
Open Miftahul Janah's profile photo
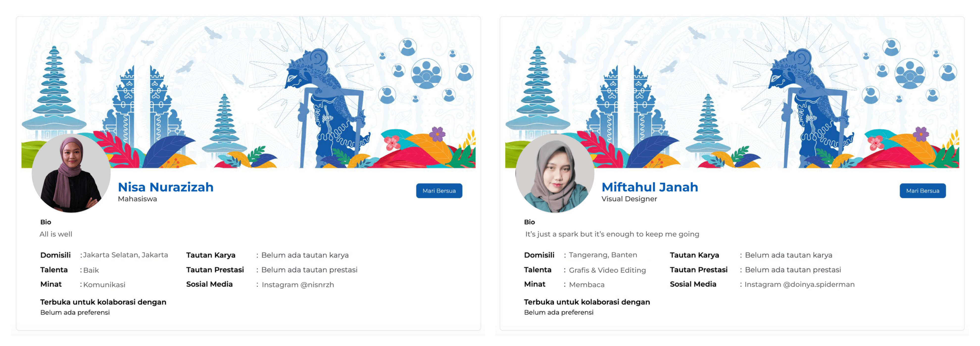pos(555,173)
